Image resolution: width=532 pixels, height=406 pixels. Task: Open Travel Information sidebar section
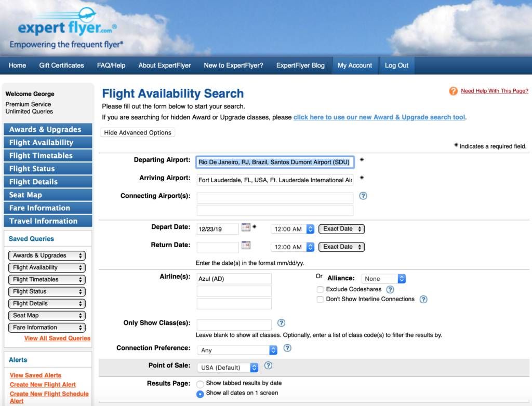coord(48,221)
